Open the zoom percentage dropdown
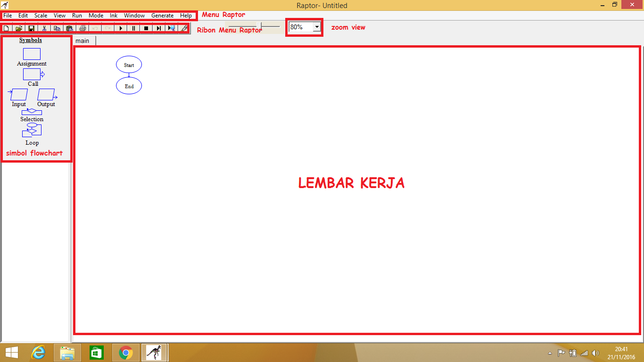This screenshot has width=644, height=362. 317,26
